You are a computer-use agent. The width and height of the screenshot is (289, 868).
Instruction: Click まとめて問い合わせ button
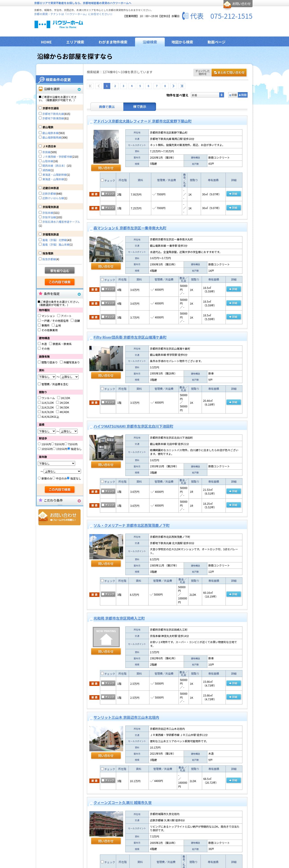[229, 72]
